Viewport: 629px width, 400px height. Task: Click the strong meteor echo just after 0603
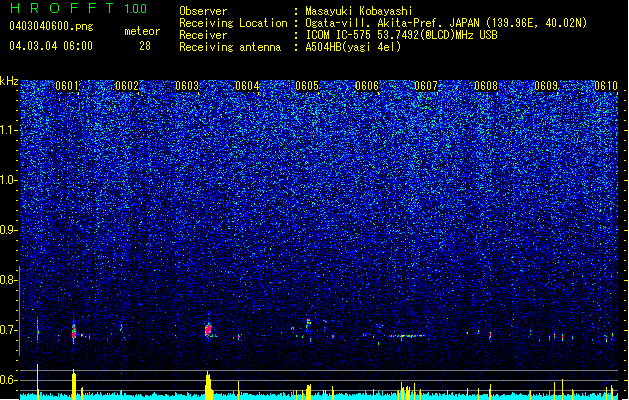[x=208, y=330]
